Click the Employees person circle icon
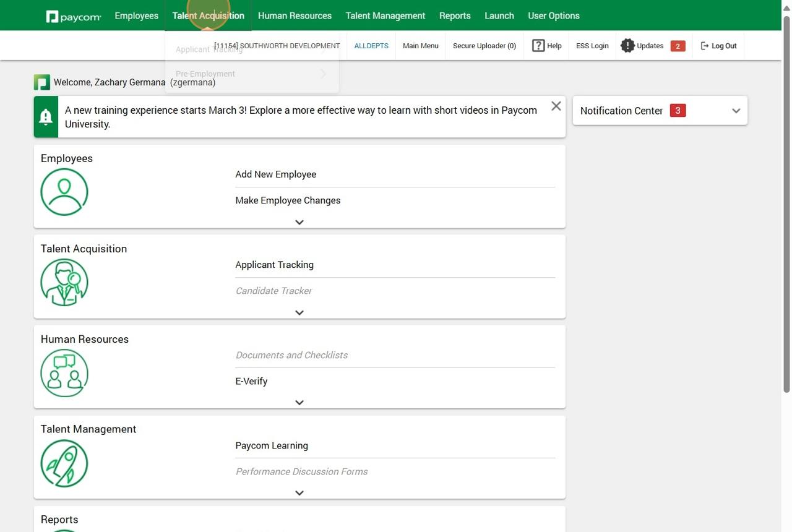 tap(64, 192)
